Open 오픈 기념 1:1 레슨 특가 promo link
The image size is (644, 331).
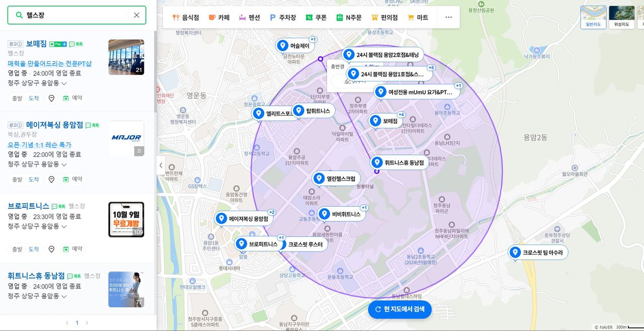coord(40,144)
